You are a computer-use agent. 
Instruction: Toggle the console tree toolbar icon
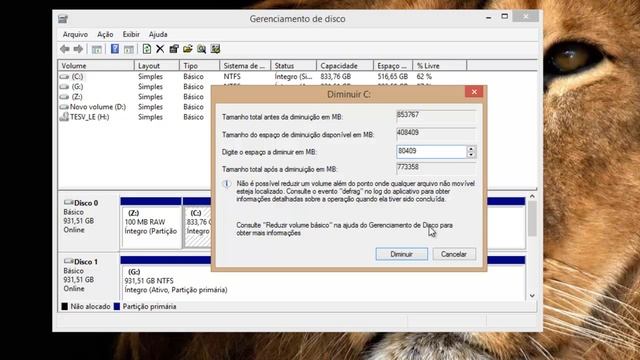97,49
